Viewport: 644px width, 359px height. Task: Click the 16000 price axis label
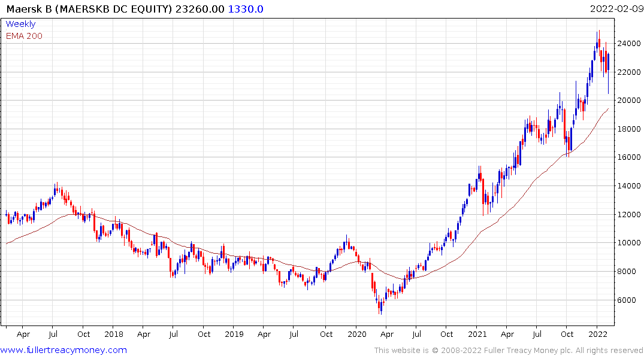click(x=629, y=157)
